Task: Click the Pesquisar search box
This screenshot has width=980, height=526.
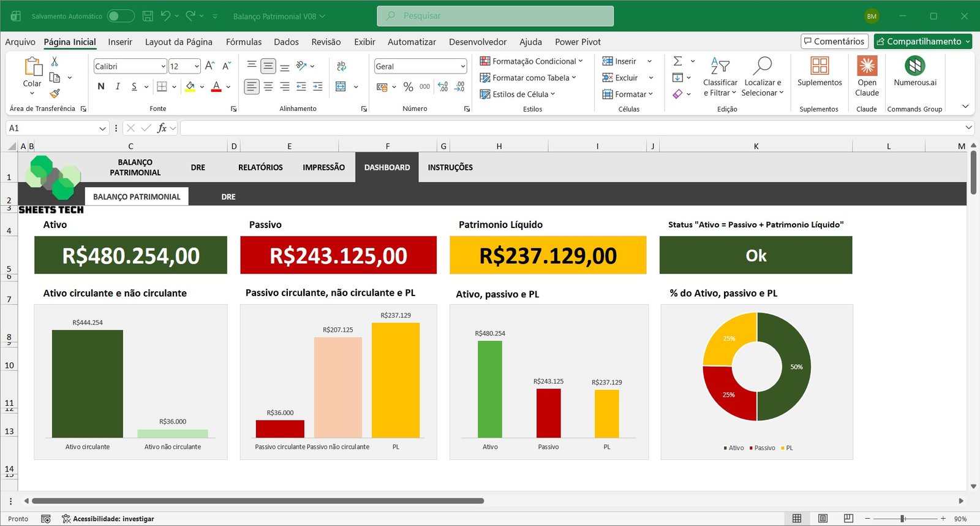Action: point(495,16)
